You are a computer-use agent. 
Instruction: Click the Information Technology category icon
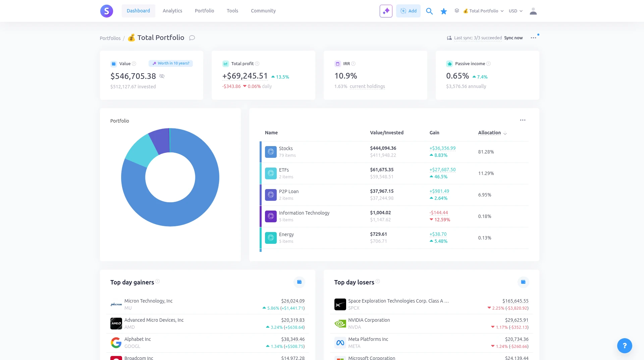coord(271,216)
